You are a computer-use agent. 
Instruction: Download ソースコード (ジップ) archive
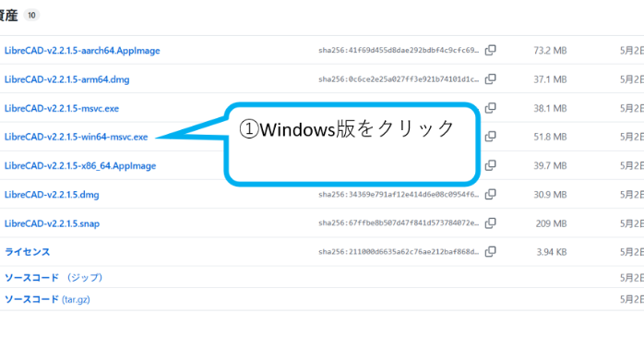coord(54,278)
